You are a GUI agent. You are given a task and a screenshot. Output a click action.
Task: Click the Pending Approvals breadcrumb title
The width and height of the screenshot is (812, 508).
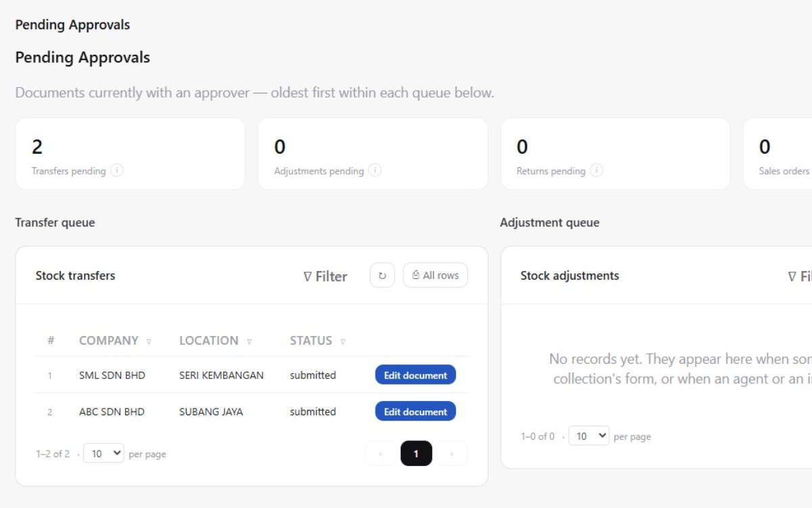[72, 25]
